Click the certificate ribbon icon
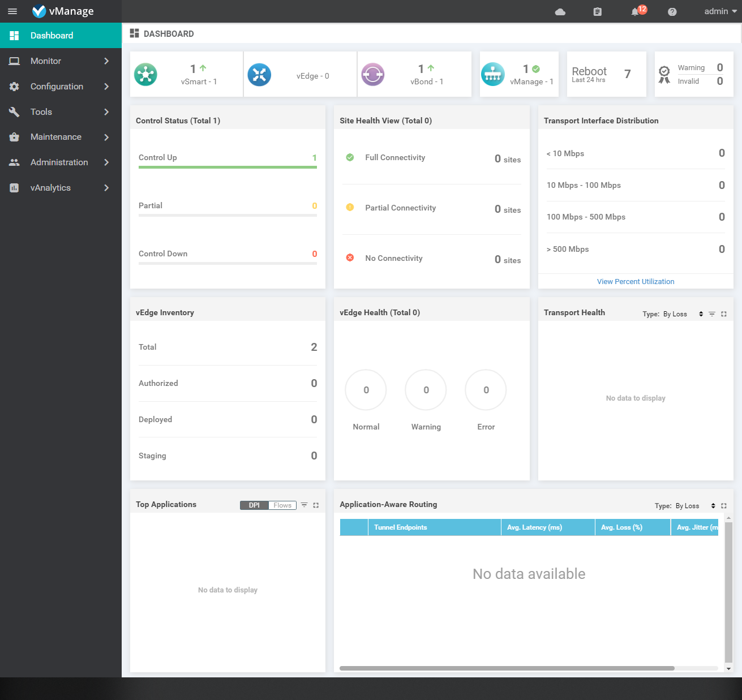Screen dimensions: 742x700 pyautogui.click(x=664, y=74)
